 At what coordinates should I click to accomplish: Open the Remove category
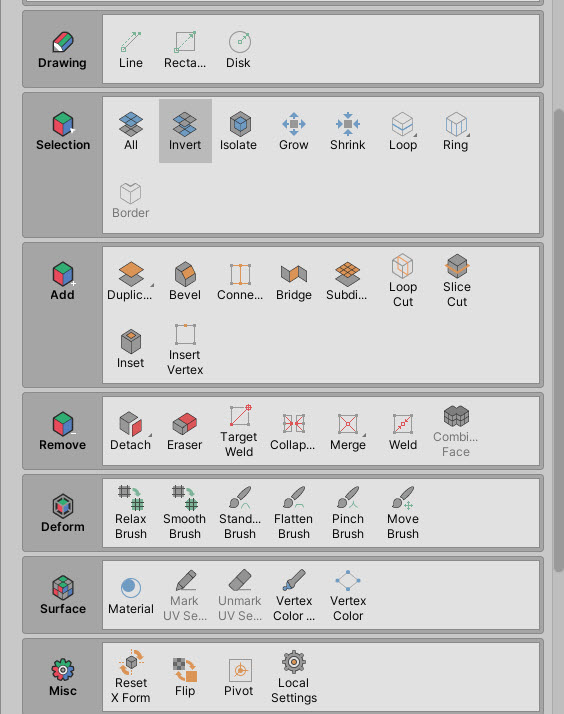pos(62,431)
